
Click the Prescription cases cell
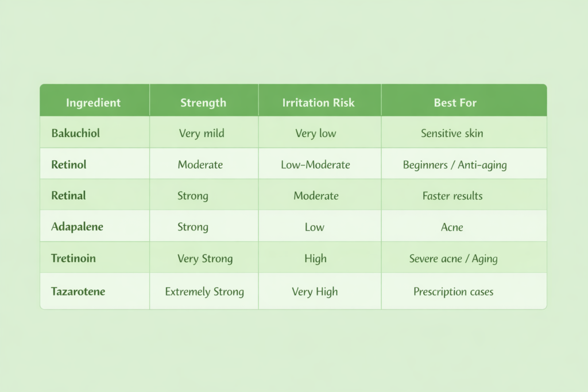tap(453, 292)
